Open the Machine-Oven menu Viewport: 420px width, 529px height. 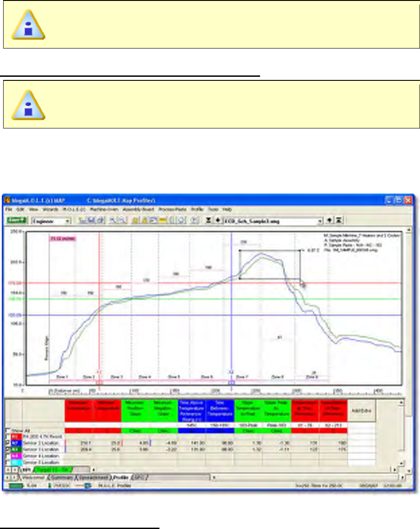[104, 210]
